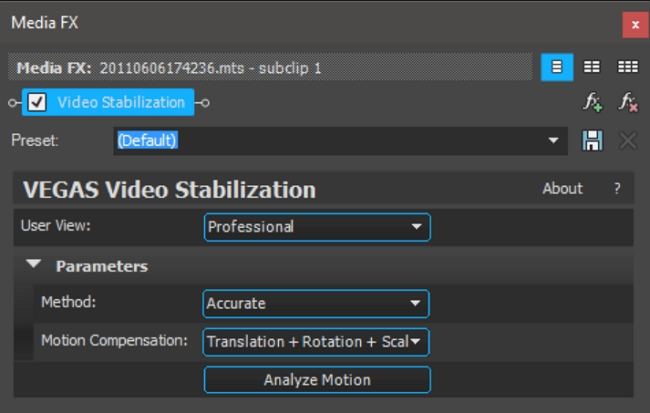Delete preset X icon
Screen dimensions: 650x413
tap(628, 141)
